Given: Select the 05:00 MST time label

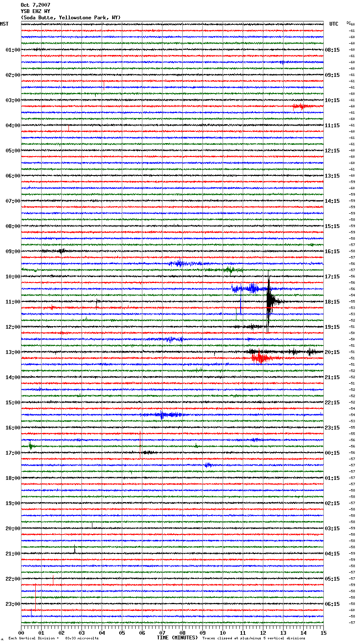Looking at the screenshot, I should coord(13,151).
